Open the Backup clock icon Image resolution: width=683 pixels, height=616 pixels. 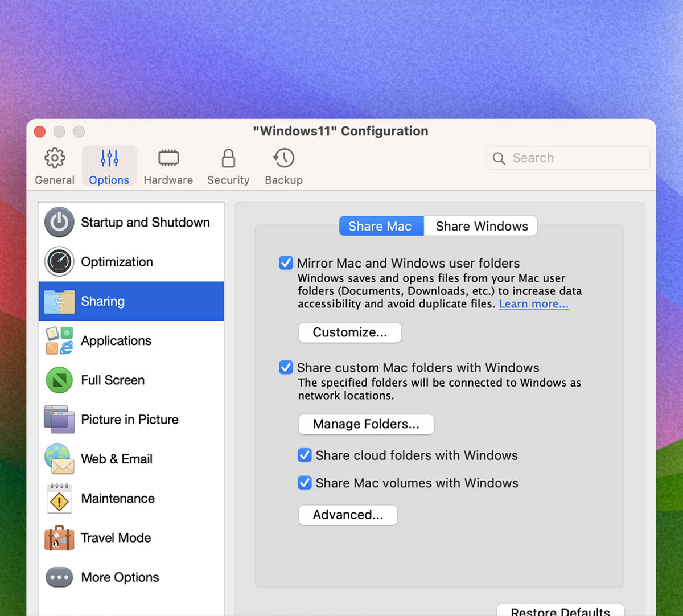[x=283, y=159]
